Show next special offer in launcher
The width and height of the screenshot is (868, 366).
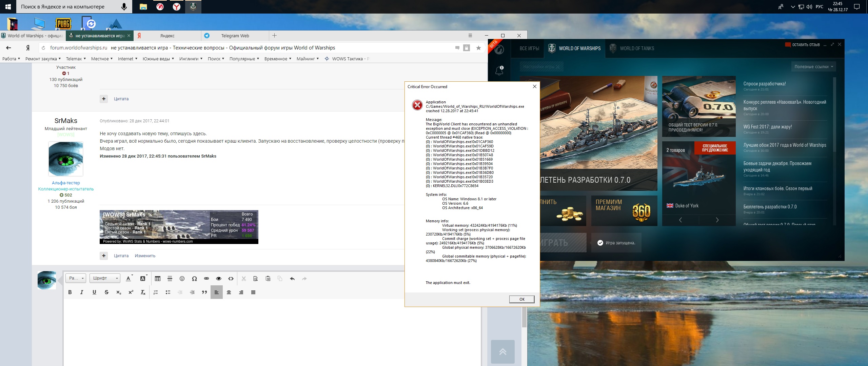[x=717, y=220]
